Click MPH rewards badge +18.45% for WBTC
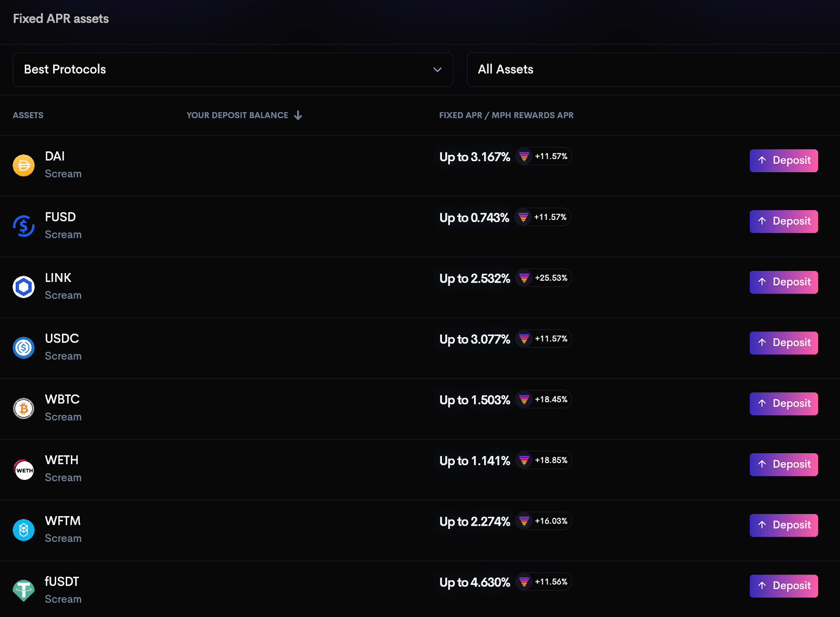Viewport: 840px width, 617px height. click(543, 400)
